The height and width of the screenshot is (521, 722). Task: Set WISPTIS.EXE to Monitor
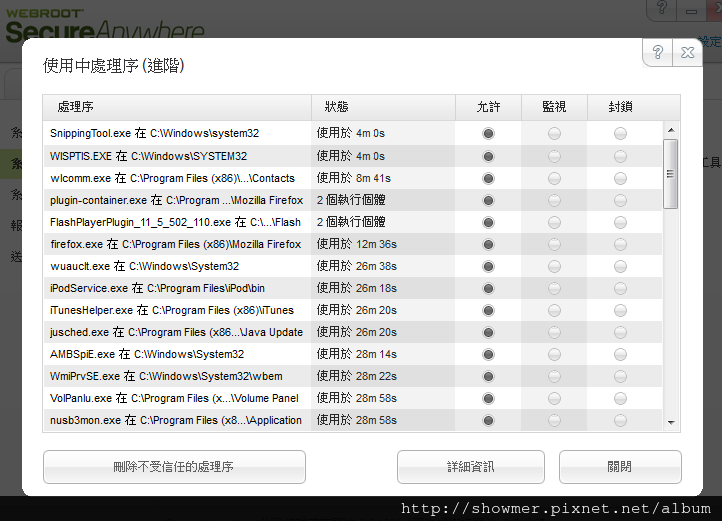click(x=554, y=156)
